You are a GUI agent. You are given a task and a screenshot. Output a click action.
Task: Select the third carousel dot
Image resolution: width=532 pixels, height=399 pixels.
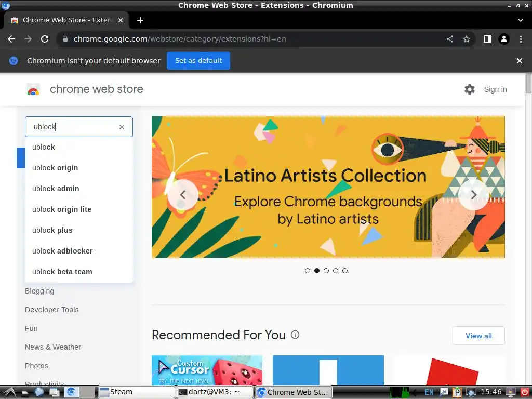(x=326, y=271)
